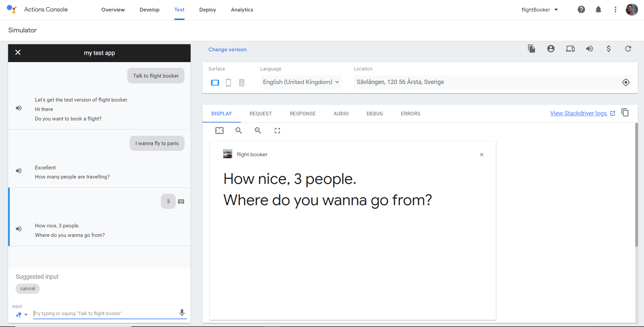This screenshot has height=327, width=644.
Task: Click the microphone icon in input field
Action: point(182,312)
